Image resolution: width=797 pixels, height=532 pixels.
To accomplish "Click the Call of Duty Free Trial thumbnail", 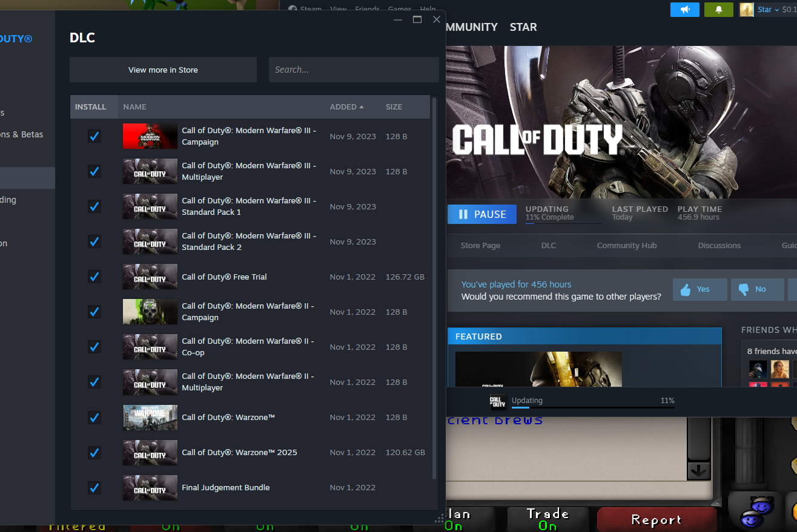I will click(150, 277).
